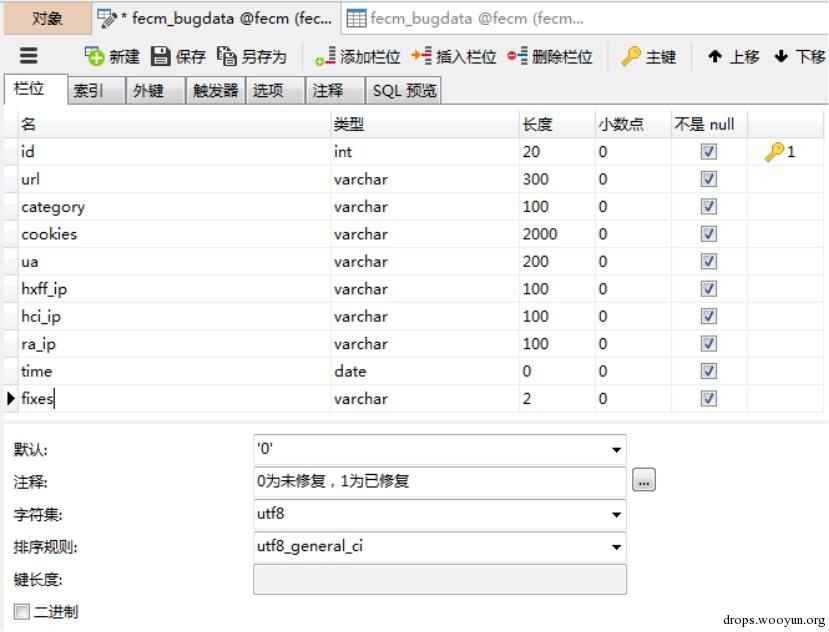Click the 注释 comment input field
The width and height of the screenshot is (829, 632).
point(440,481)
